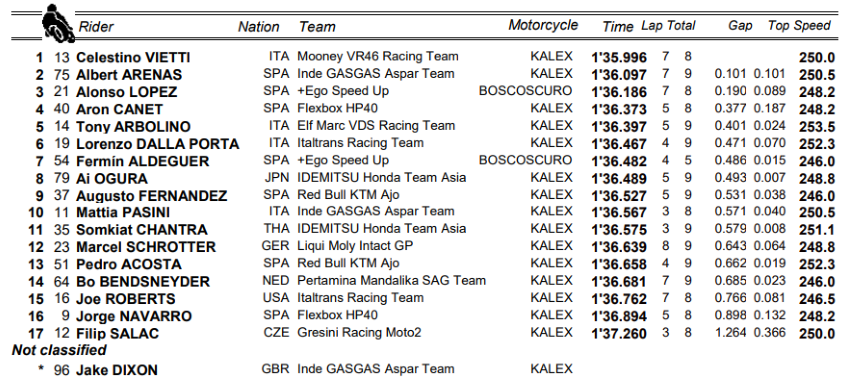This screenshot has width=854, height=383.
Task: Click the asterisk beside number 96
Action: pyautogui.click(x=41, y=369)
